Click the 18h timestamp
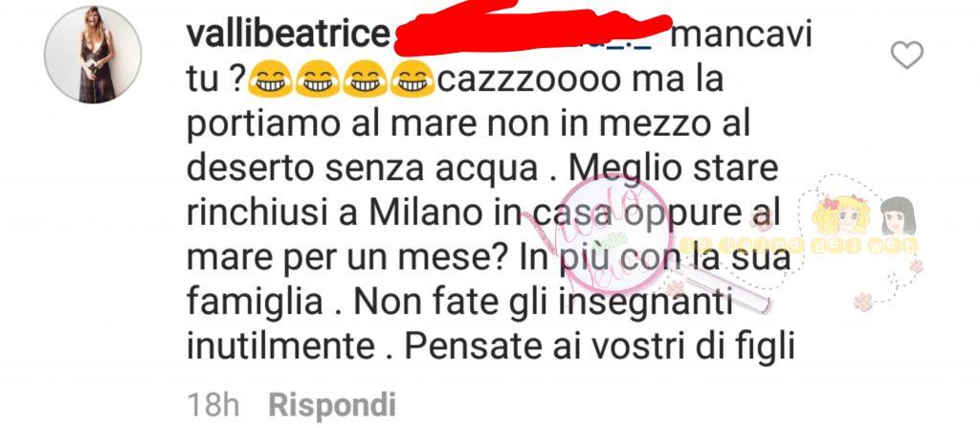The image size is (980, 428). 213,405
